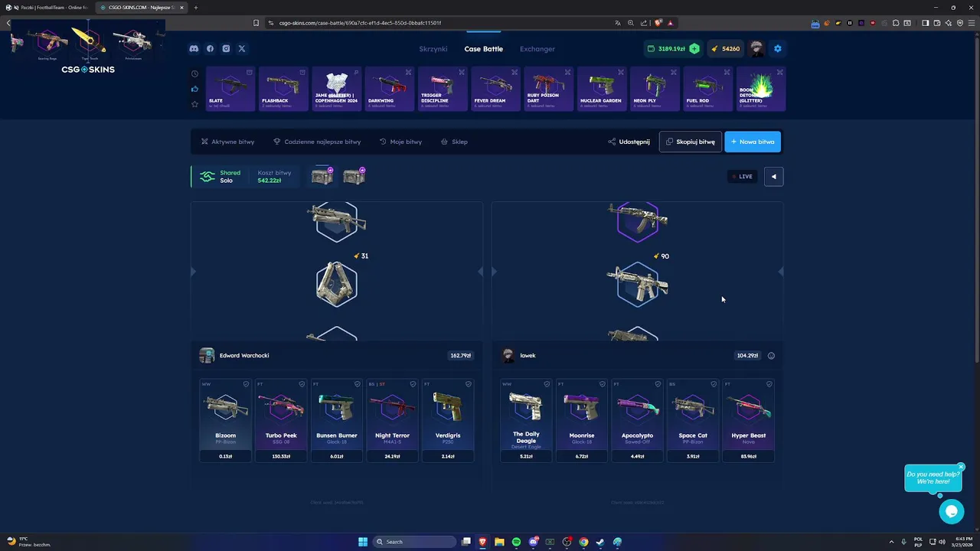Click the Night Terror M4A1-S item card
980x551 pixels.
pyautogui.click(x=392, y=420)
